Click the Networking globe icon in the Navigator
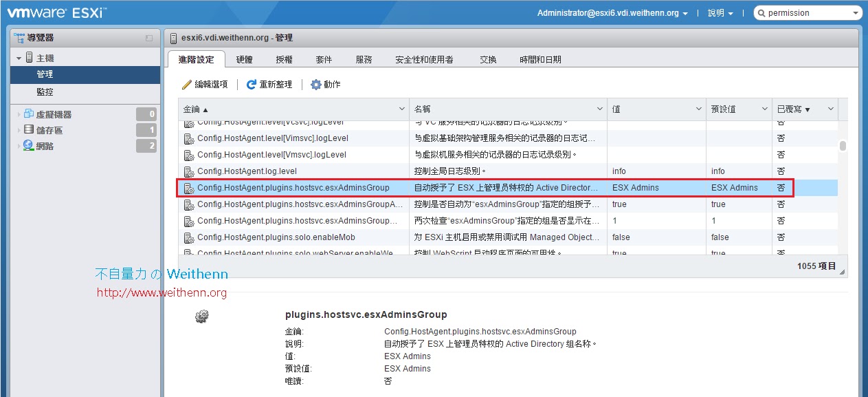868x397 pixels. tap(29, 145)
